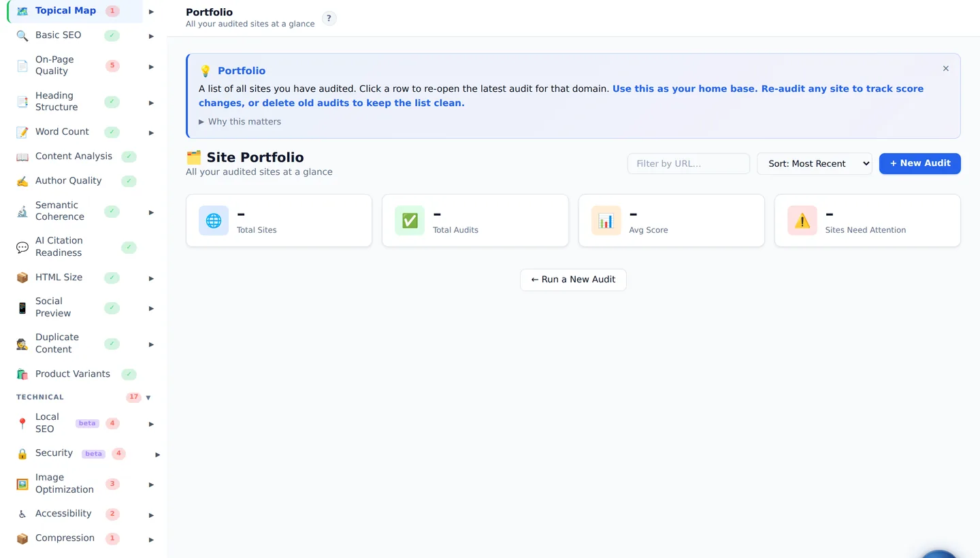
Task: Click the On-Page Quality document icon
Action: point(22,65)
